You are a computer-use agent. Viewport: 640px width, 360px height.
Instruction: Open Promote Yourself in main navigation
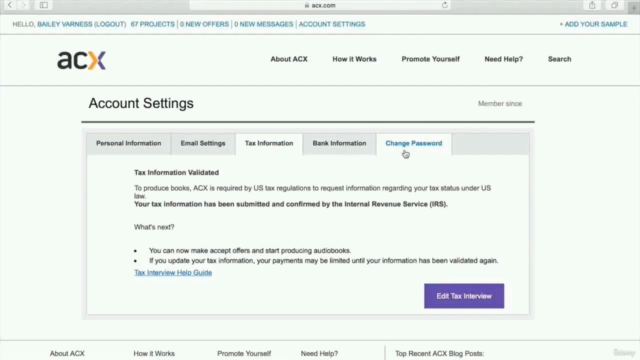(x=431, y=59)
